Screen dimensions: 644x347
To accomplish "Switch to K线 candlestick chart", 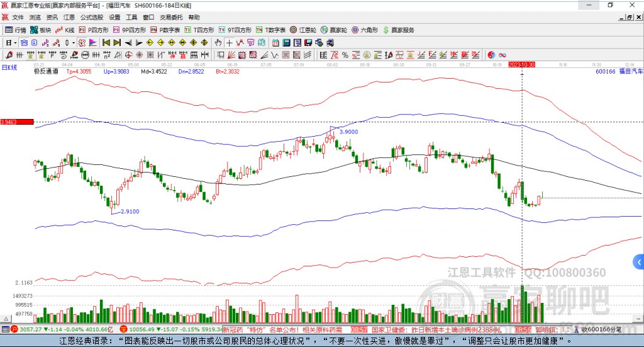I will pyautogui.click(x=65, y=30).
